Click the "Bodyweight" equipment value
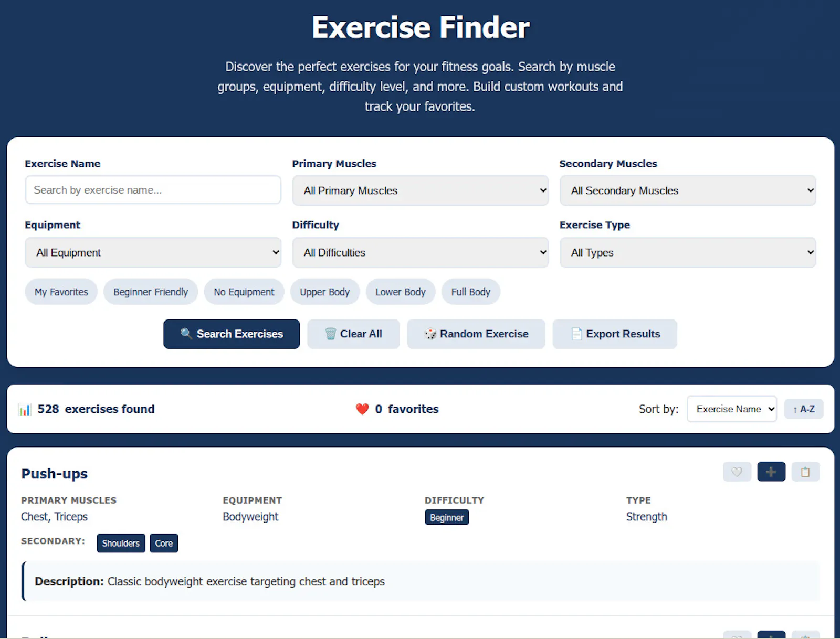The height and width of the screenshot is (639, 840). pyautogui.click(x=250, y=517)
